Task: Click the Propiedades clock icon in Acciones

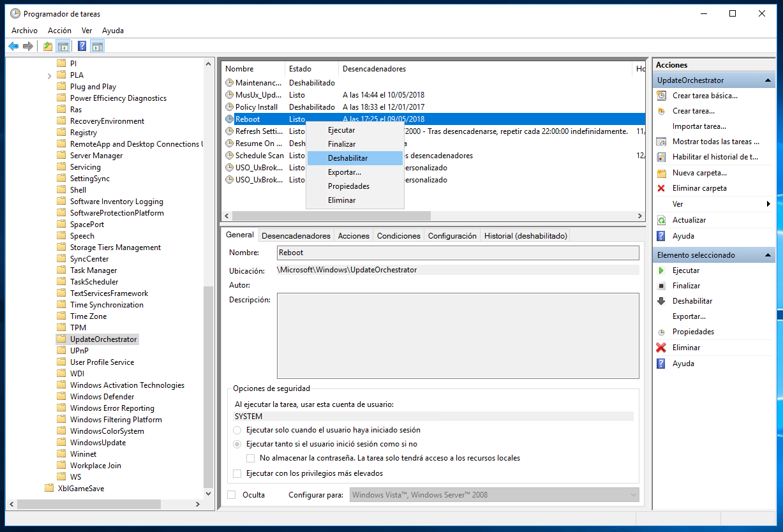Action: (x=661, y=332)
